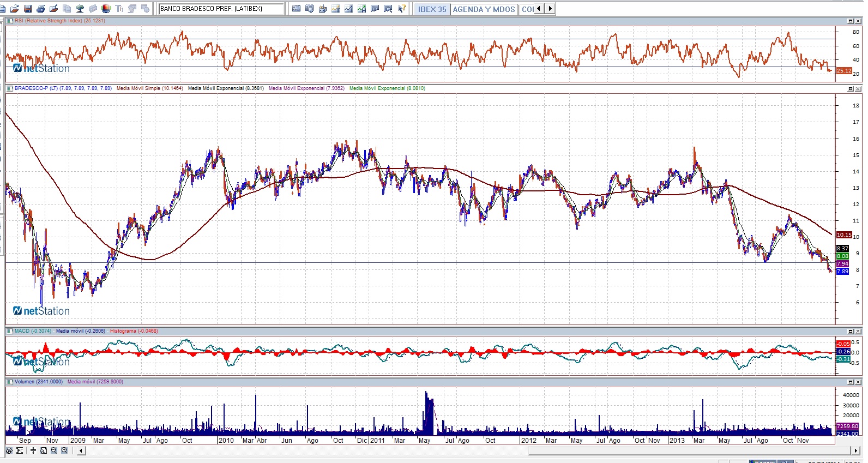This screenshot has width=868, height=463.
Task: Click the MACD panel header icon
Action: click(x=10, y=331)
